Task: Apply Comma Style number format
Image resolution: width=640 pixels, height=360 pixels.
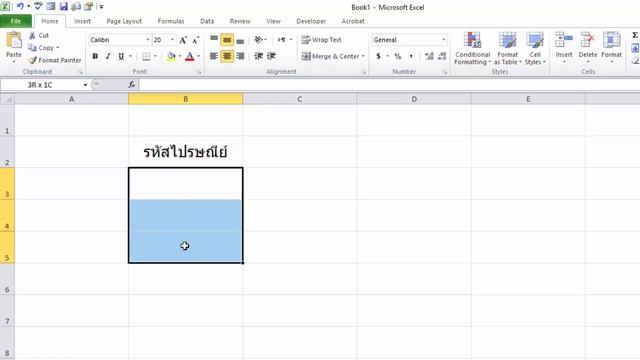Action: coord(411,56)
